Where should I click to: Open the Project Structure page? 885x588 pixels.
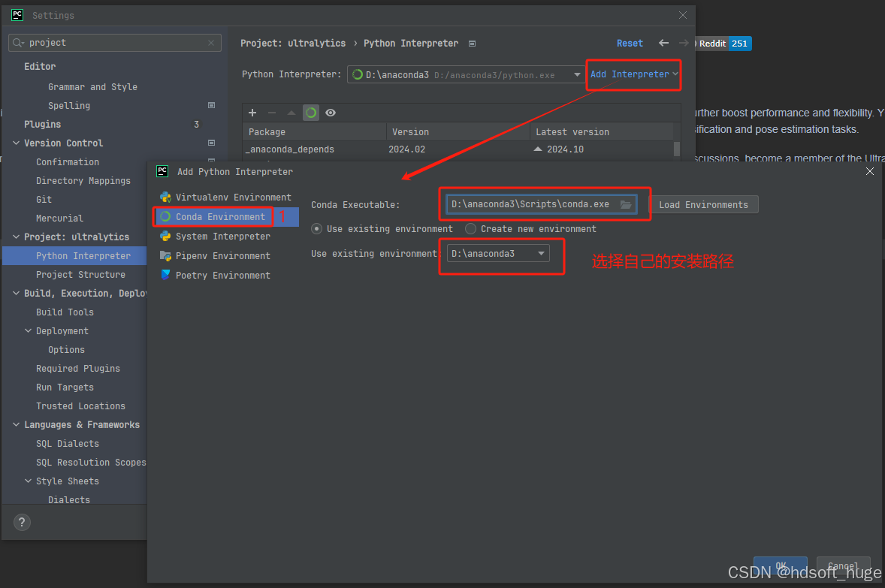(x=80, y=274)
